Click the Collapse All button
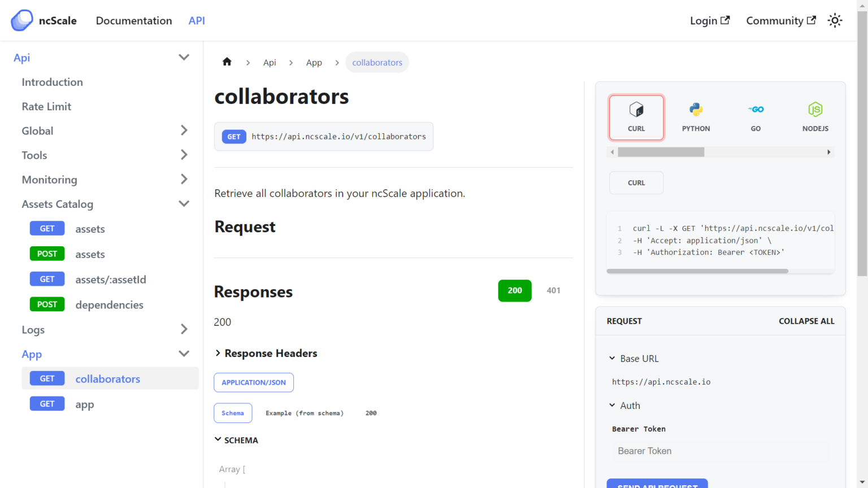This screenshot has width=868, height=488. (806, 321)
